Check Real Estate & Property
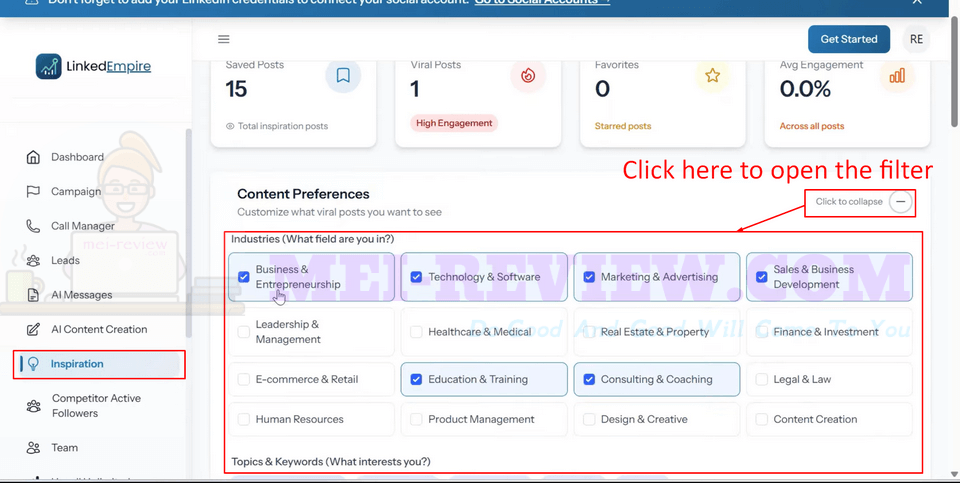Viewport: 960px width, 483px height. coord(589,332)
